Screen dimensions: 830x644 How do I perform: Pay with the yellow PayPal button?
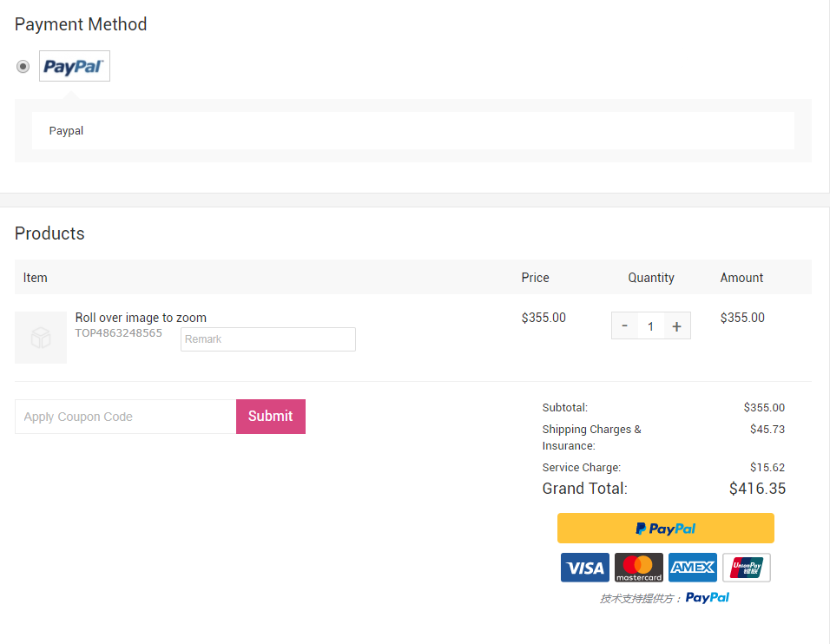tap(665, 528)
